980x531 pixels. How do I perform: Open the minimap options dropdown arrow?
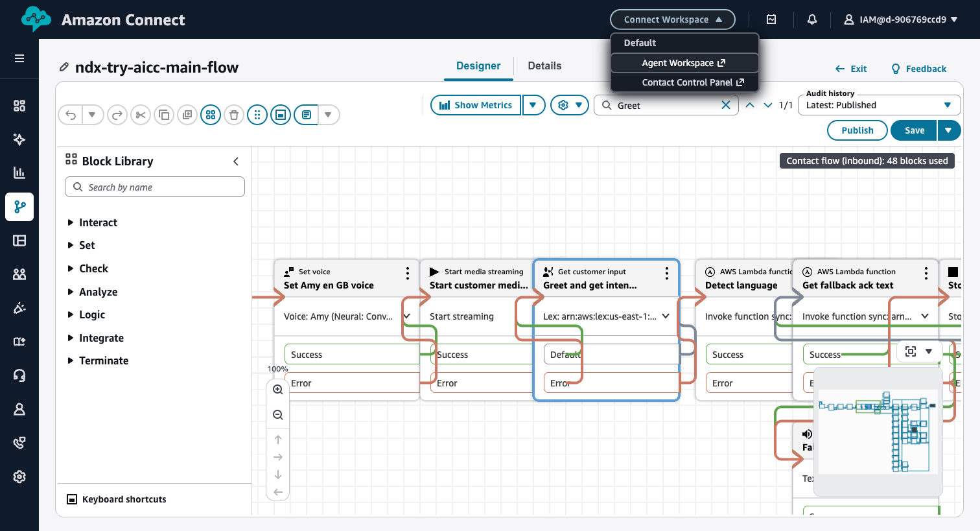pos(929,351)
